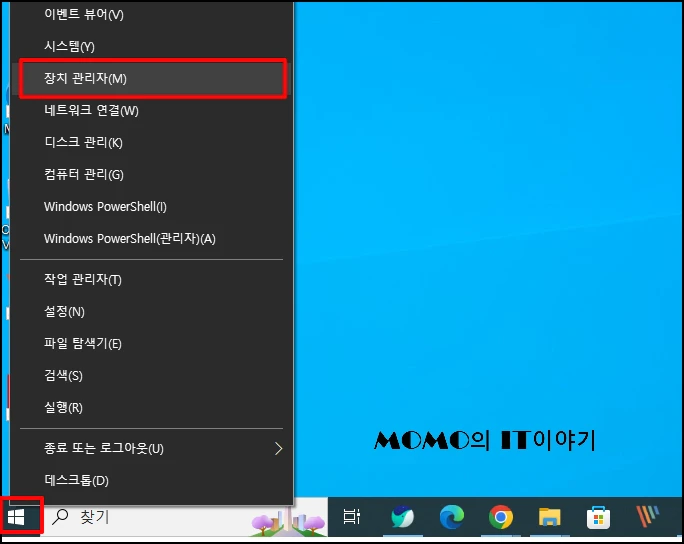Image resolution: width=684 pixels, height=544 pixels.
Task: Open 장치 관리자(M) from the menu
Action: coord(152,79)
